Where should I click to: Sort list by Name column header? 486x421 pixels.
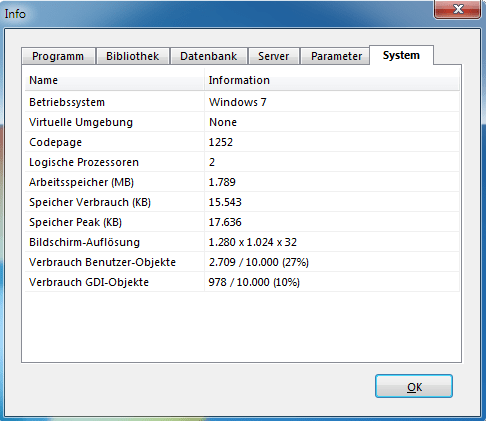point(114,80)
